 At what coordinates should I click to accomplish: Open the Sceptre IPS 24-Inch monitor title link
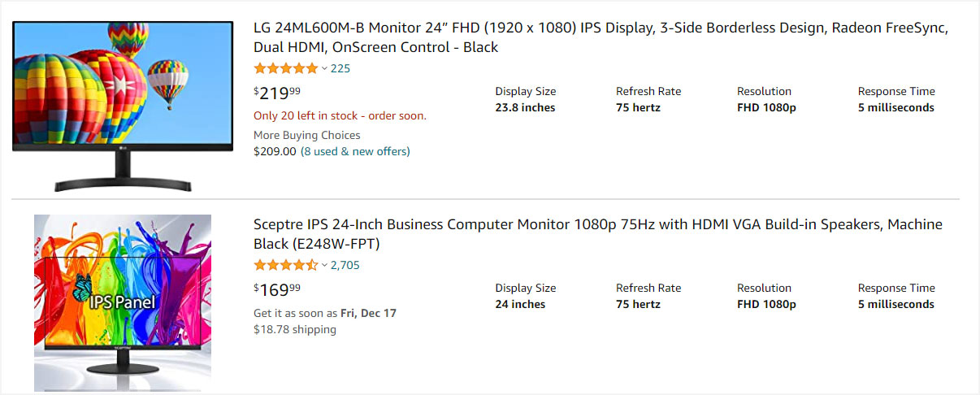(598, 234)
